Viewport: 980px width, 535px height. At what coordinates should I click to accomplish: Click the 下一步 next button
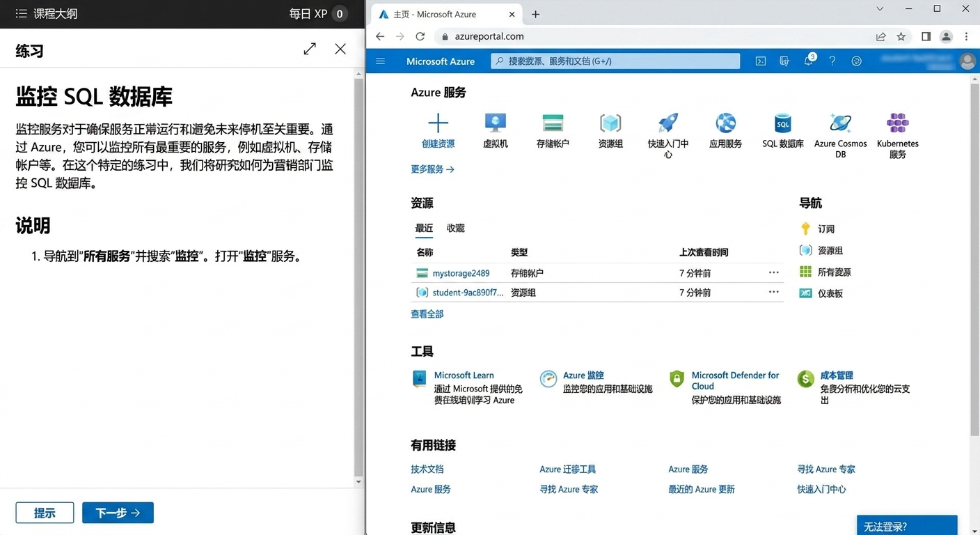[x=118, y=513]
